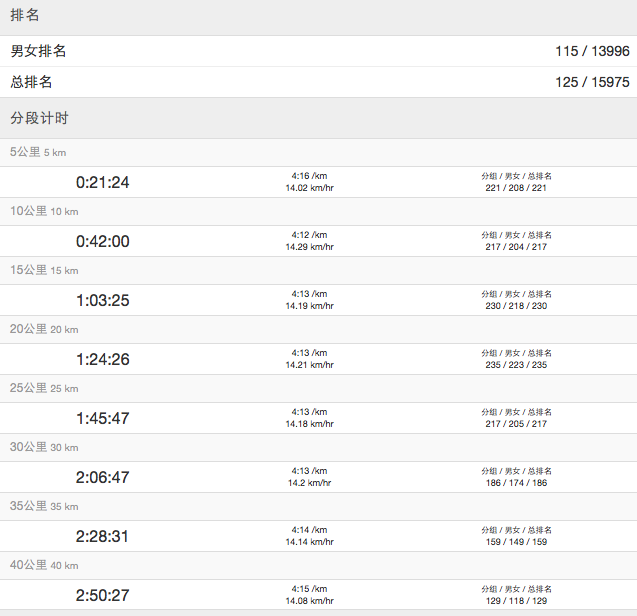Click the 230 / 218 / 230 ranking
This screenshot has width=637, height=616.
(516, 306)
